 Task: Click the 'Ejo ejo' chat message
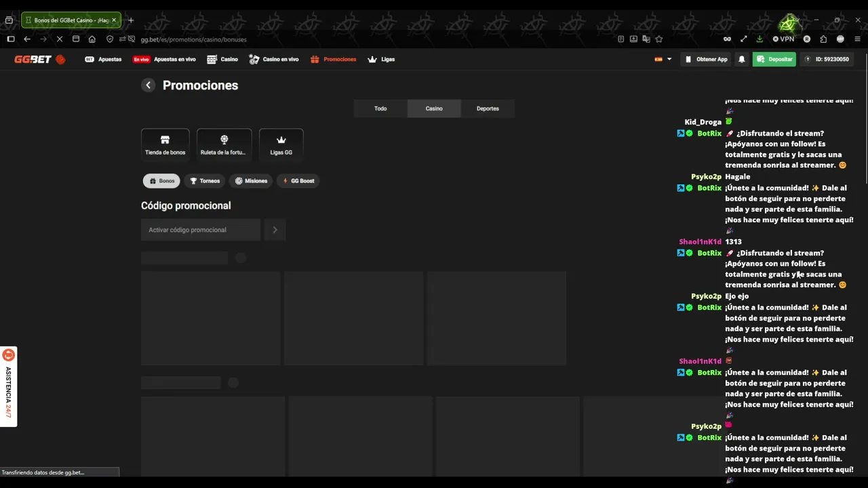pyautogui.click(x=737, y=296)
